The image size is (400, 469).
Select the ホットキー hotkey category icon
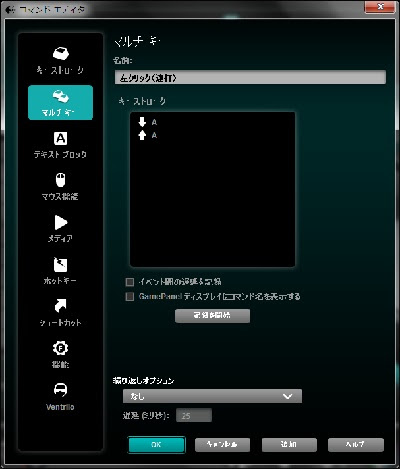[x=60, y=265]
